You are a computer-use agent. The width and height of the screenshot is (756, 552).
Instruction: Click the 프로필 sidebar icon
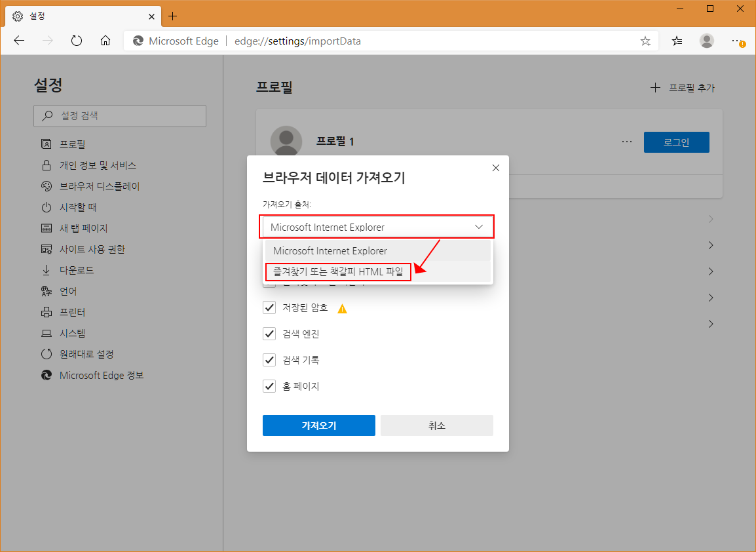tap(47, 144)
